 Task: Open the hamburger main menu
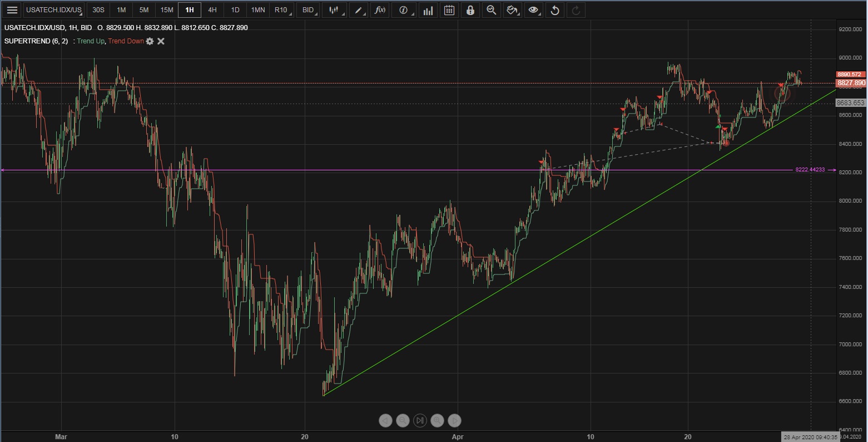12,10
